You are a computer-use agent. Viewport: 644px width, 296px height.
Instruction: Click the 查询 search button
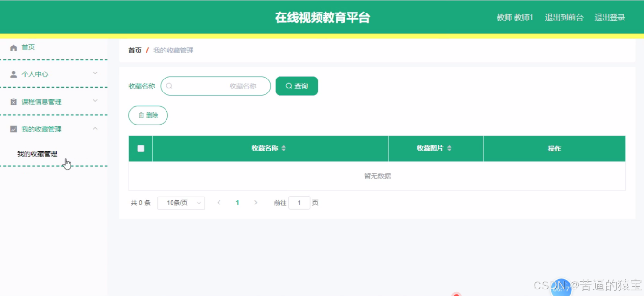coord(297,86)
